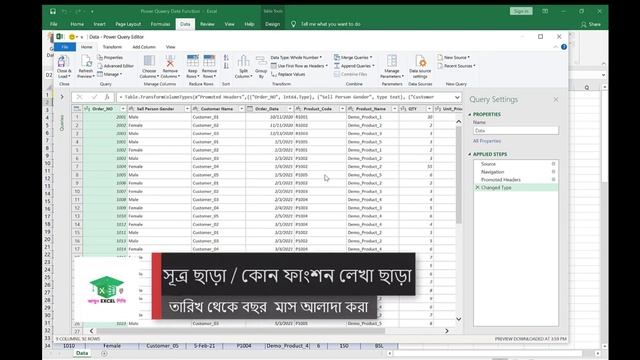The width and height of the screenshot is (640, 360).
Task: Click the Keep Rows icon
Action: [x=193, y=61]
